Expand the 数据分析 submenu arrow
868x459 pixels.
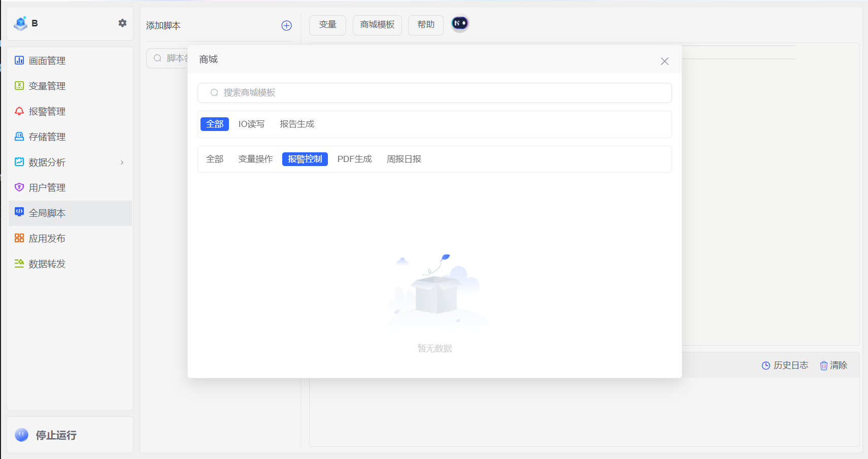122,162
